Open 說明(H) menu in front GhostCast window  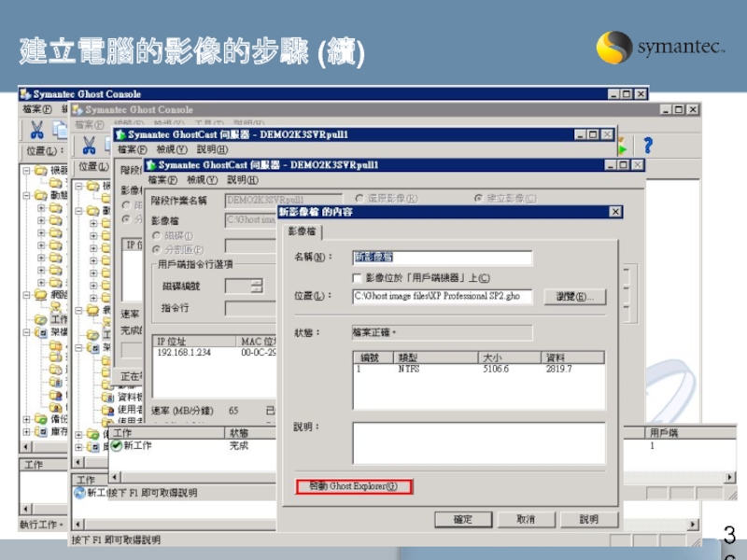[243, 180]
